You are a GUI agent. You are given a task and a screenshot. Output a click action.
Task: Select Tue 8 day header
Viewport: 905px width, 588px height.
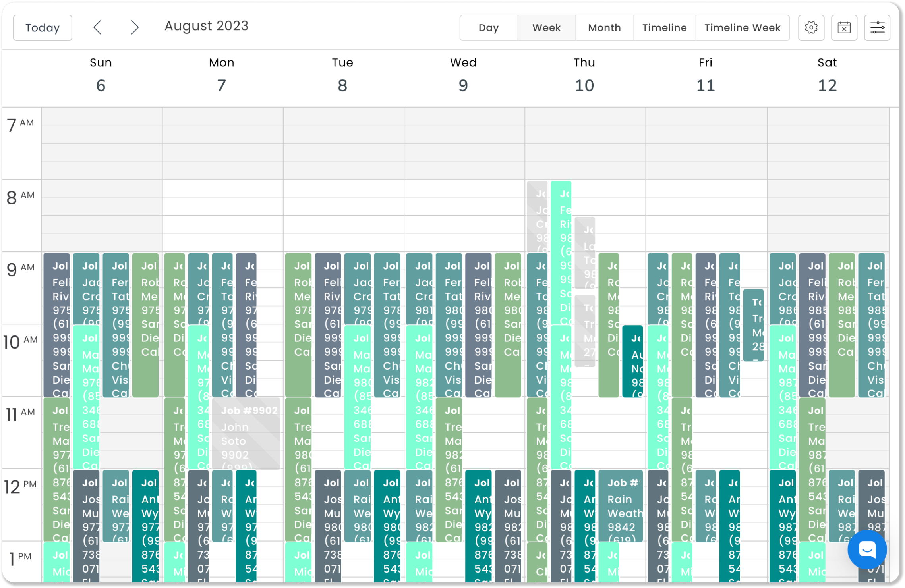(x=342, y=75)
